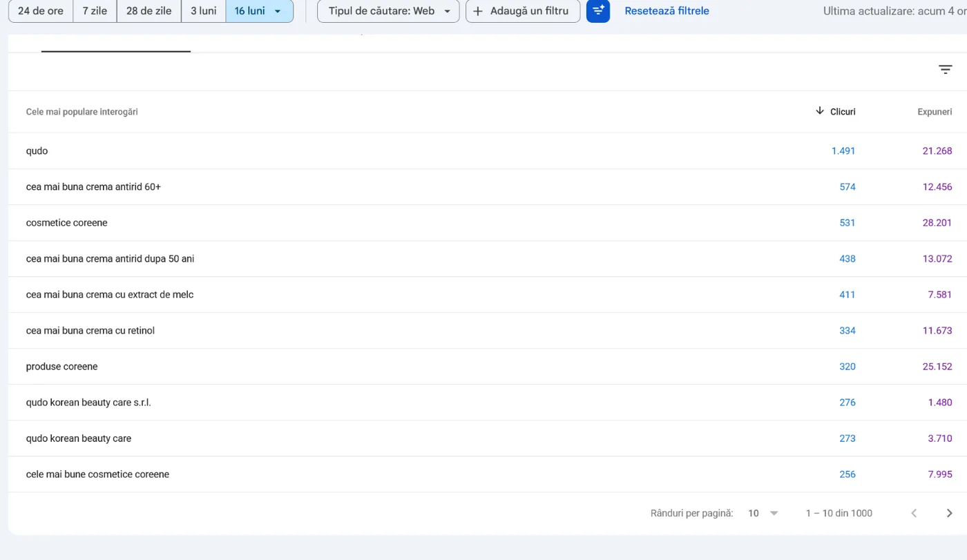
Task: Click Adaugă un filtru button
Action: [x=523, y=11]
